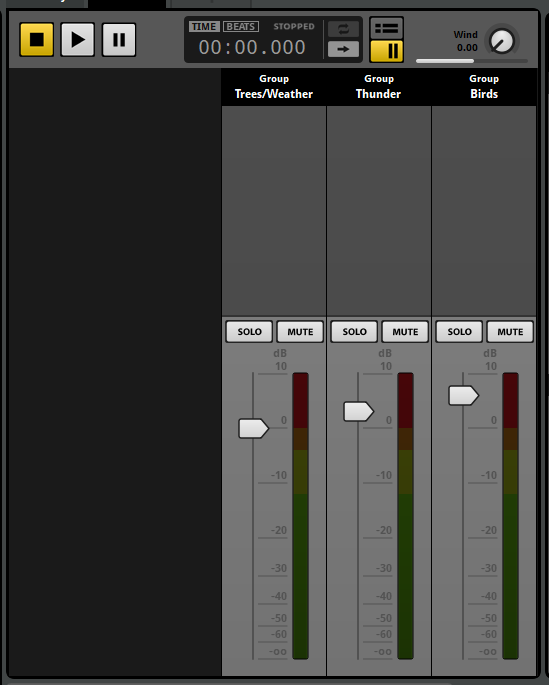
Task: Click the yellow Stop transport button
Action: 37,40
